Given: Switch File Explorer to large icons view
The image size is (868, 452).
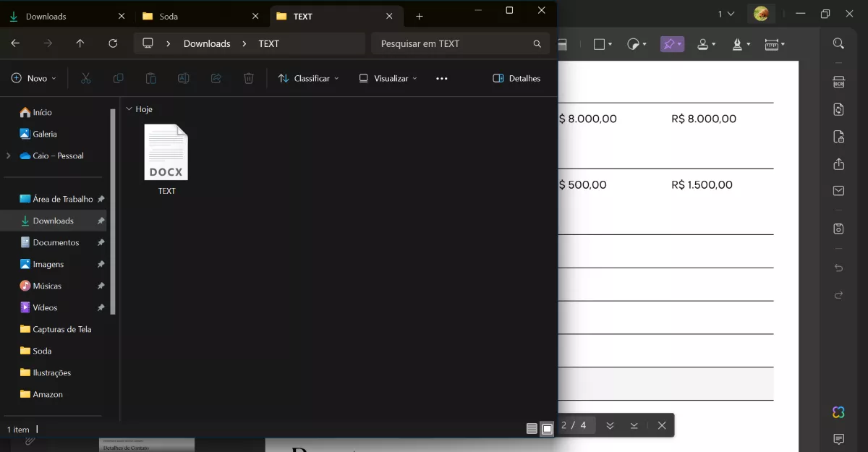Looking at the screenshot, I should [548, 428].
